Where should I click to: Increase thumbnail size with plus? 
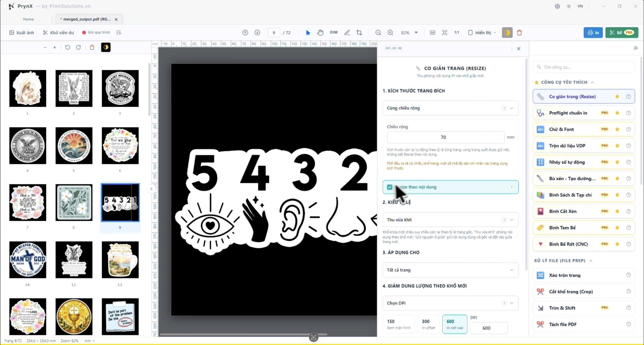[55, 47]
